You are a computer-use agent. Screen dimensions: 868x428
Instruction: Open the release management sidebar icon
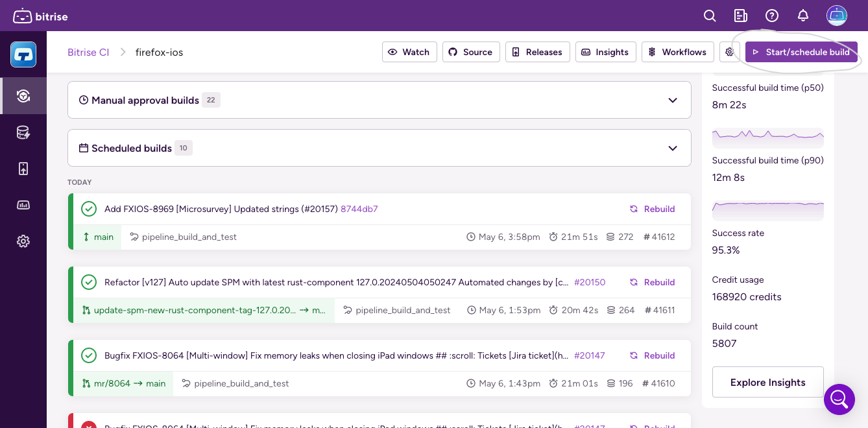(23, 169)
